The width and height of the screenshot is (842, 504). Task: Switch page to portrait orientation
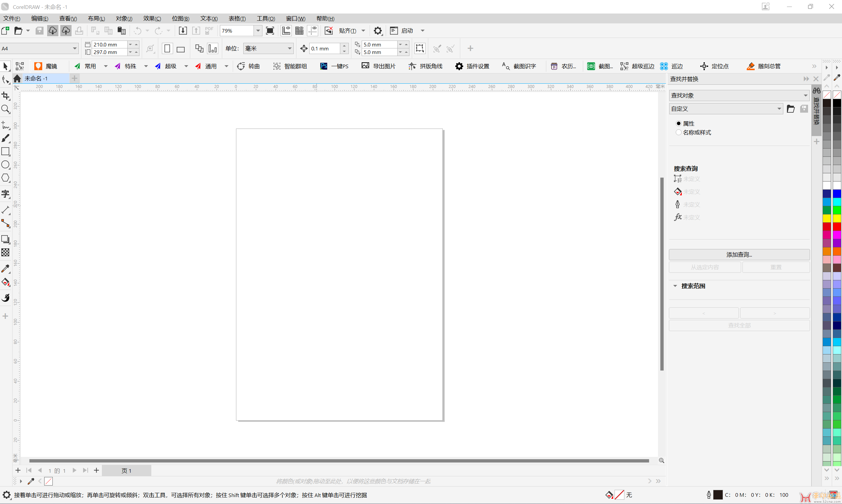[x=167, y=48]
